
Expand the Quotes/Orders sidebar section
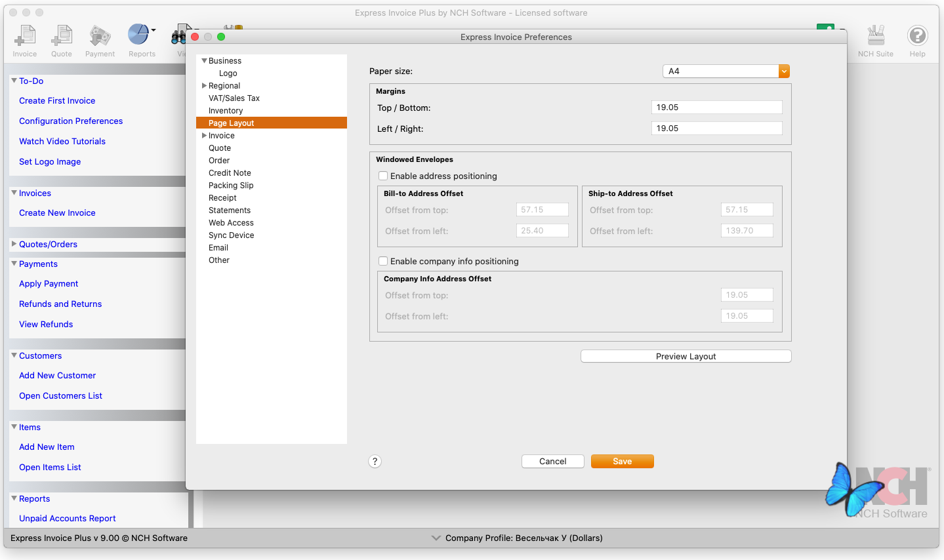14,244
